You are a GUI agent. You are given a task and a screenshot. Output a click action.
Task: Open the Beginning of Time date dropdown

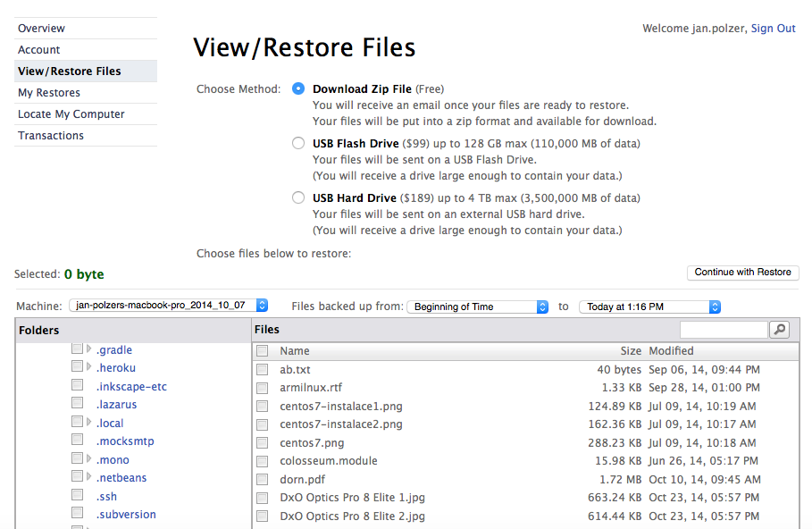coord(478,306)
